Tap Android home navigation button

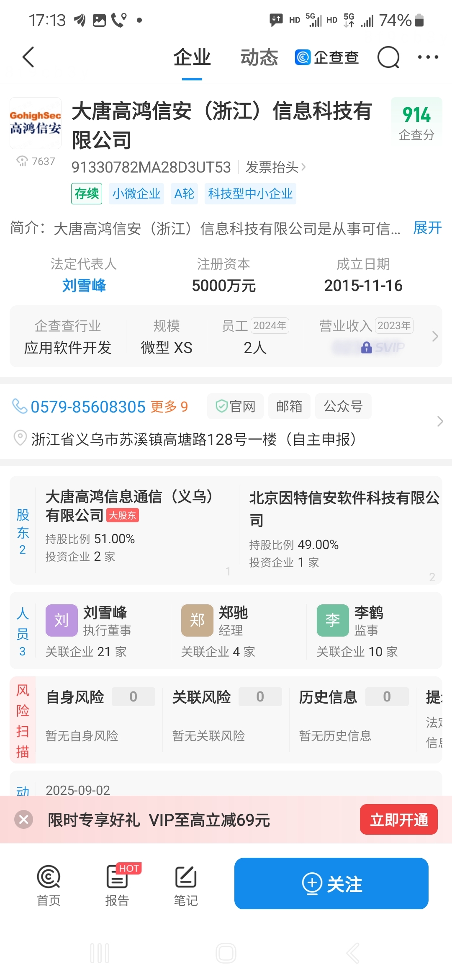[226, 953]
